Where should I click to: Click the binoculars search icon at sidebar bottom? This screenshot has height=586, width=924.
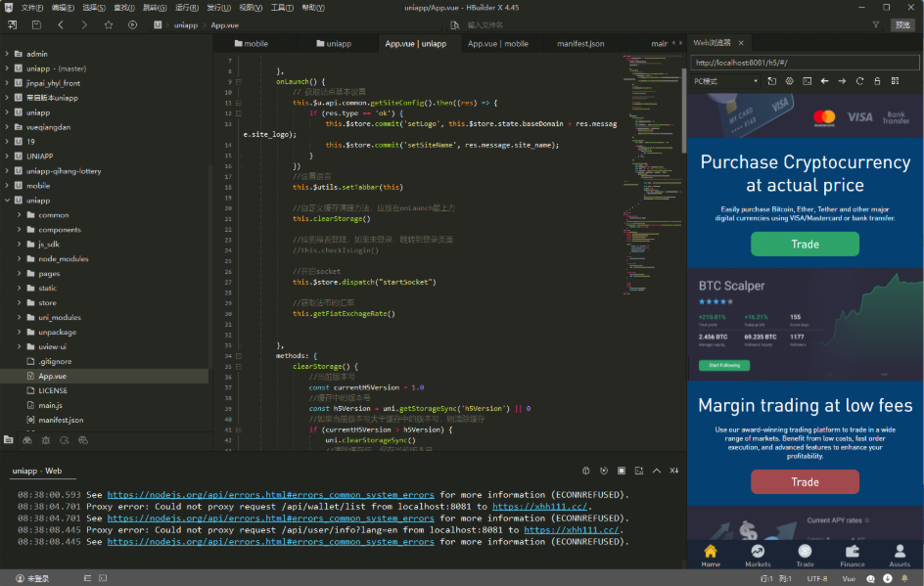coord(27,440)
